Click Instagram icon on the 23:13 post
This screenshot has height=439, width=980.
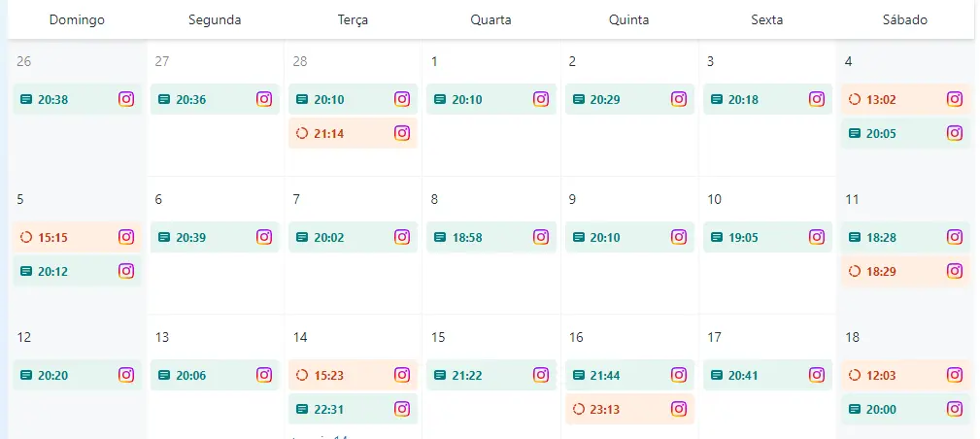tap(678, 409)
